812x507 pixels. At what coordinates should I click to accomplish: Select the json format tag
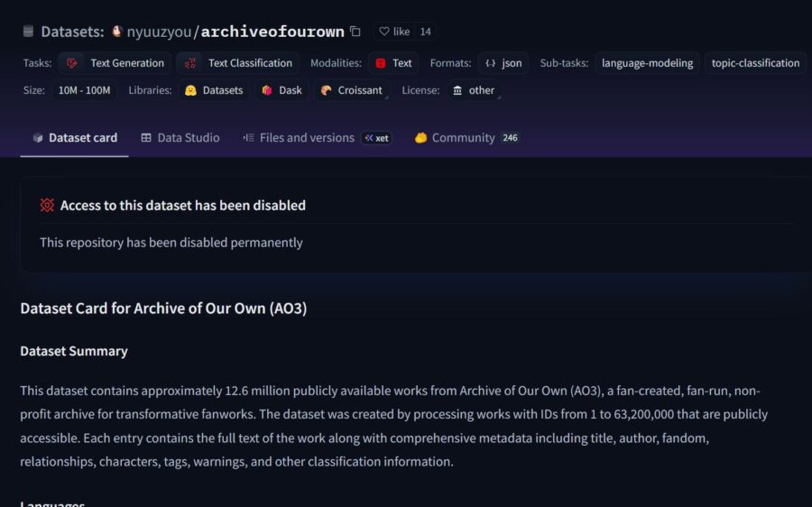503,63
